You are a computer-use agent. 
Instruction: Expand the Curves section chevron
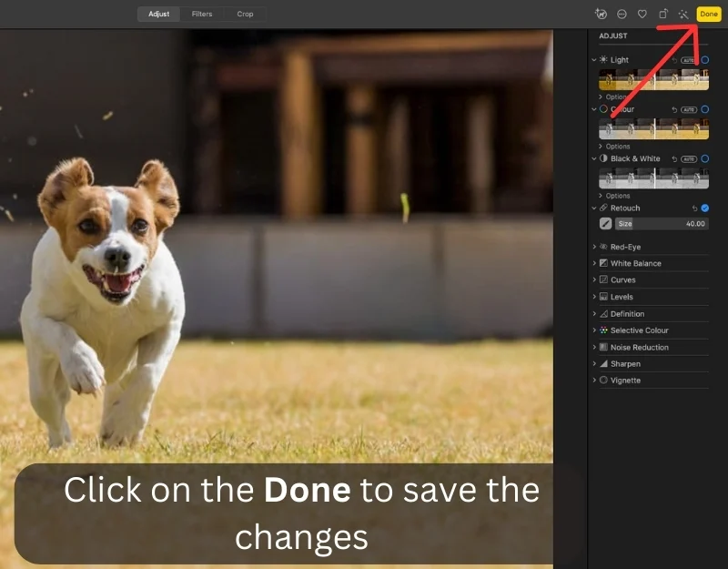tap(594, 279)
